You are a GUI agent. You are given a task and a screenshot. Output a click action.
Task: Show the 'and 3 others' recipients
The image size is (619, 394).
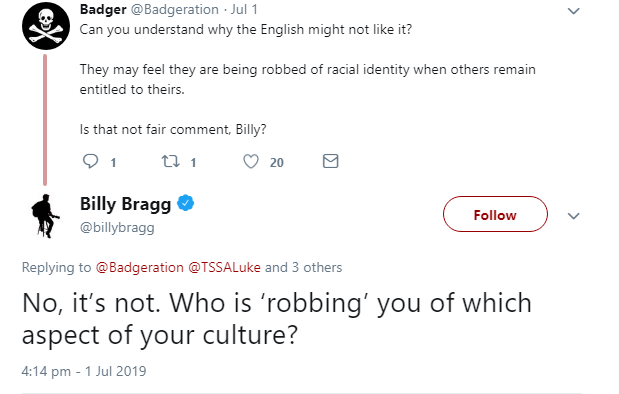[x=303, y=268]
